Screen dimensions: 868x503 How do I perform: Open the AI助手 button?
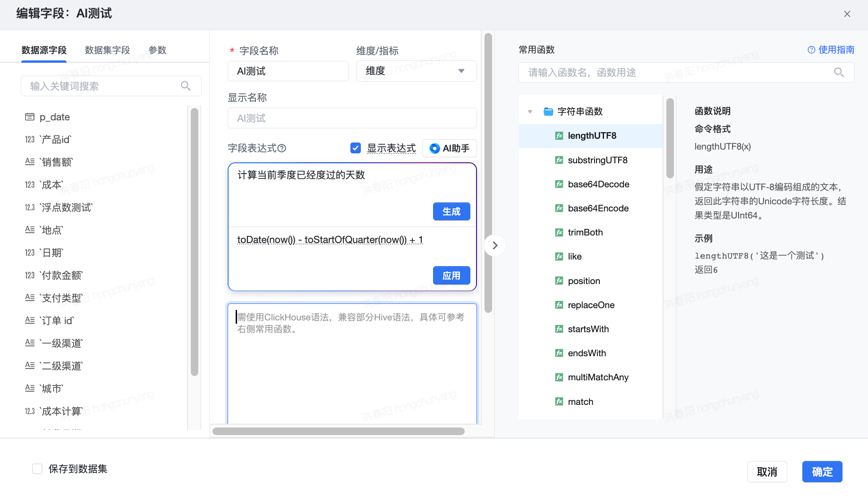pyautogui.click(x=449, y=148)
